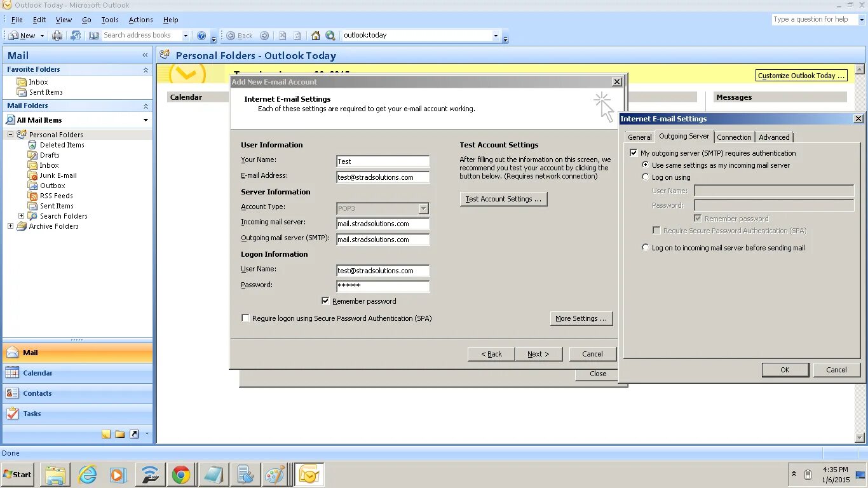
Task: Open Notes via navigation pane icon
Action: [106, 434]
